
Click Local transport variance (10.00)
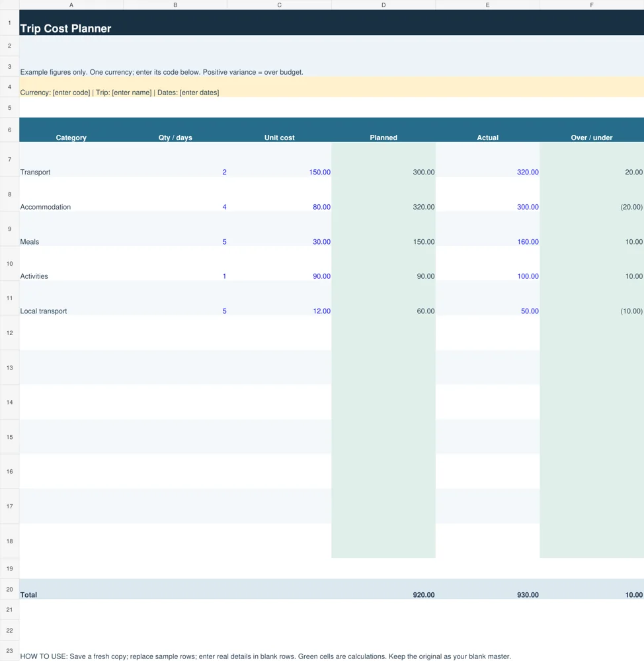click(x=592, y=298)
